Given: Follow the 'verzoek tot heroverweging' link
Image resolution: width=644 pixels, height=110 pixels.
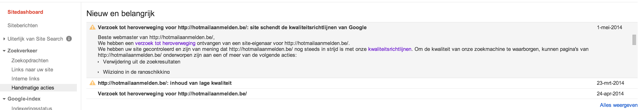Looking at the screenshot, I should click(165, 43).
